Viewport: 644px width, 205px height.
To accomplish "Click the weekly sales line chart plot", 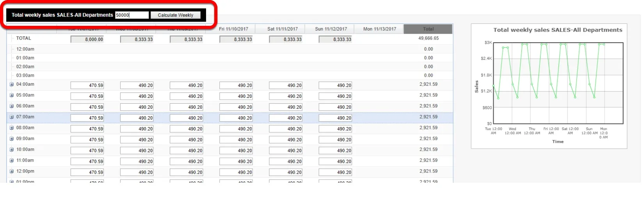I will 558,83.
